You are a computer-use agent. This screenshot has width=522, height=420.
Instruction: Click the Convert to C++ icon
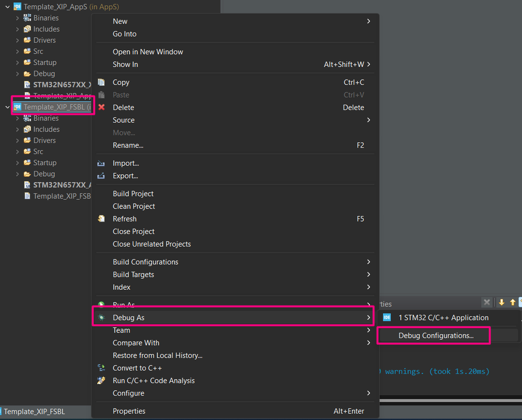point(101,368)
